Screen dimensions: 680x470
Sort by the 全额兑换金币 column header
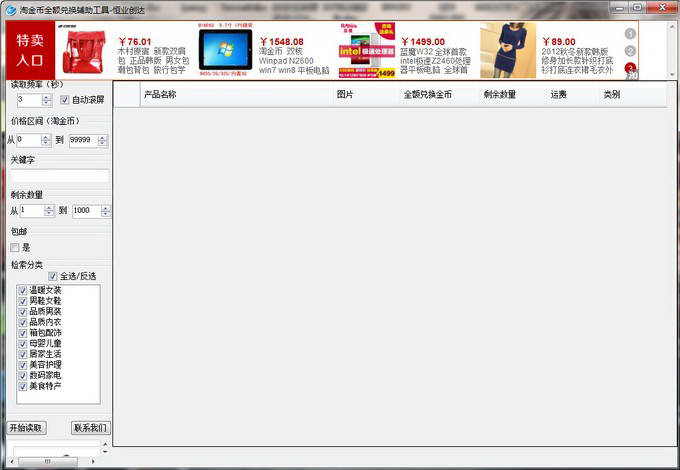coord(439,95)
